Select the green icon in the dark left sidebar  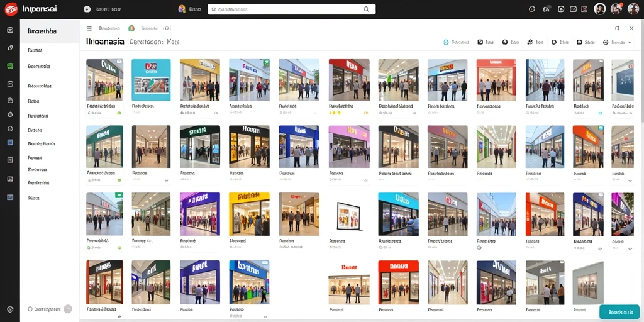(x=10, y=65)
